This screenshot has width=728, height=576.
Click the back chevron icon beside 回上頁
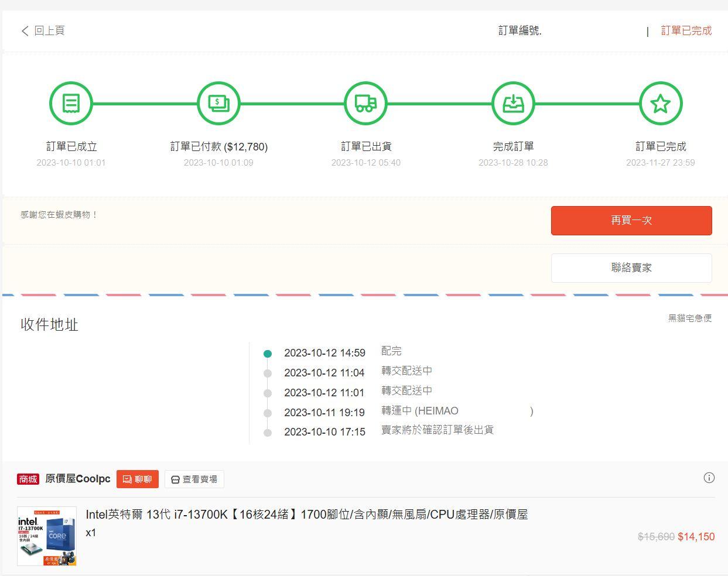[25, 30]
